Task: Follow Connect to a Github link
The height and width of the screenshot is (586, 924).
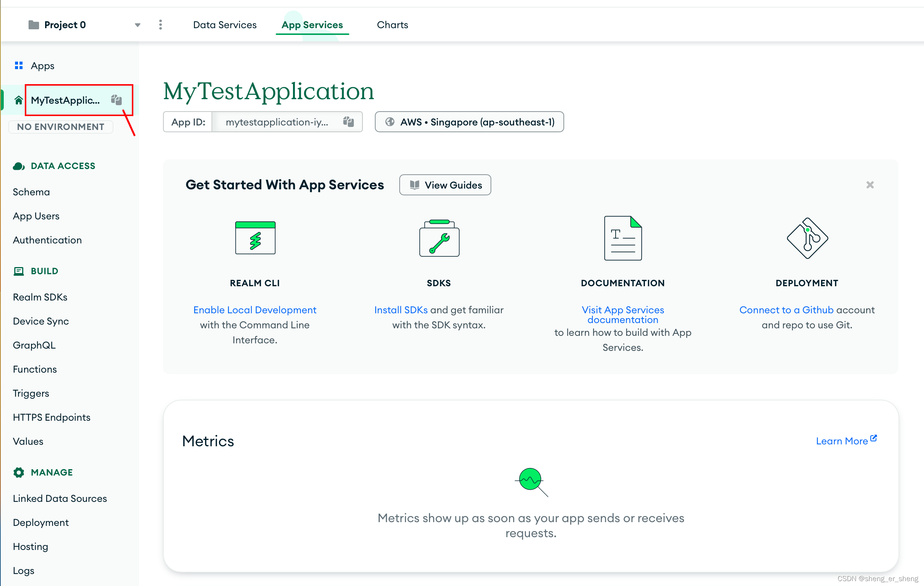Action: click(x=786, y=310)
